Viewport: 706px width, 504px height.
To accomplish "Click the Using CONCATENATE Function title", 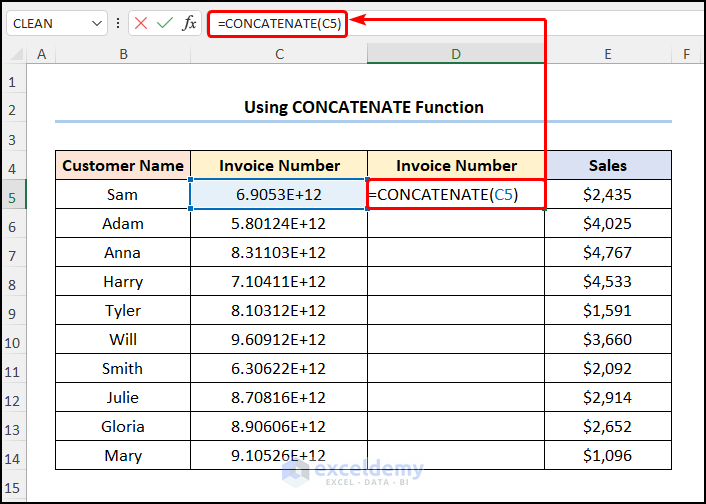I will pos(364,107).
